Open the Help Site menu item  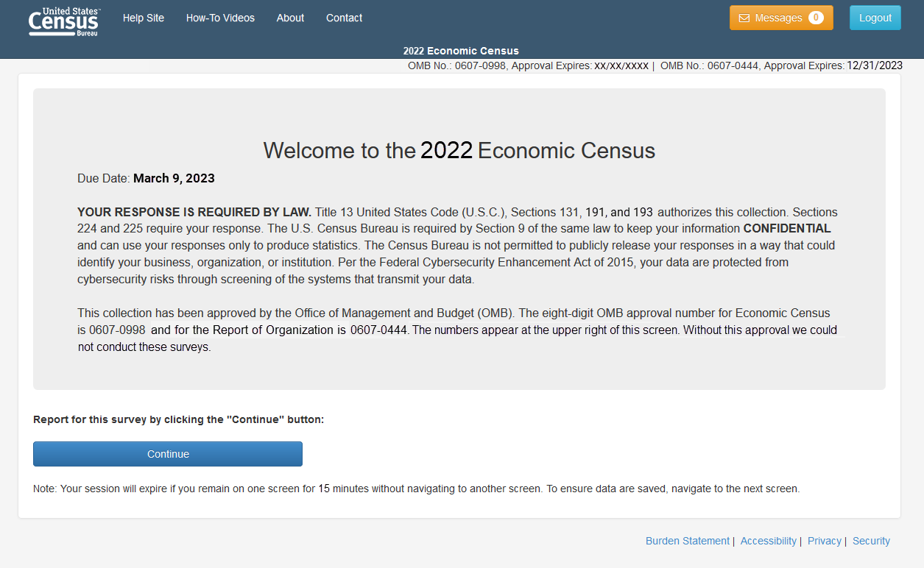click(x=144, y=18)
